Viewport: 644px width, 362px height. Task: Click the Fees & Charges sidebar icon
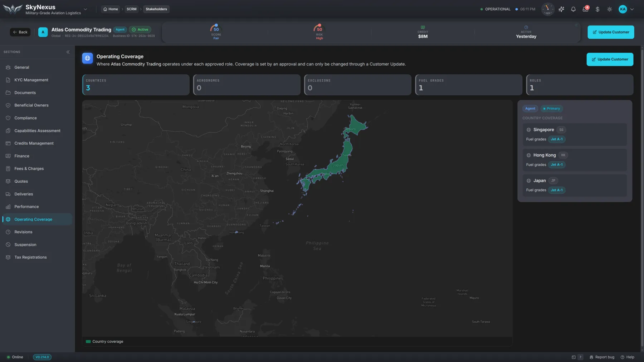(8, 169)
